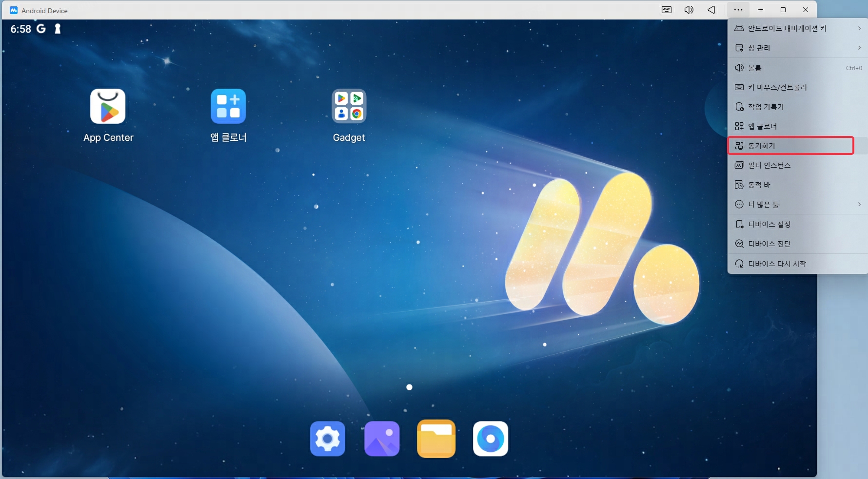The height and width of the screenshot is (479, 868).
Task: Select 디바이스 다시 시작 menu item
Action: click(798, 264)
